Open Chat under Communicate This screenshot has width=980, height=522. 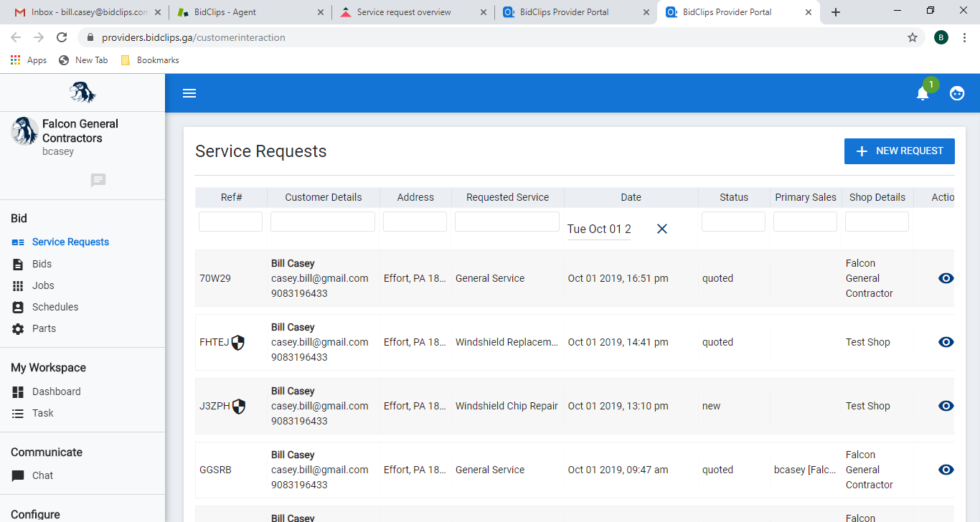coord(42,475)
